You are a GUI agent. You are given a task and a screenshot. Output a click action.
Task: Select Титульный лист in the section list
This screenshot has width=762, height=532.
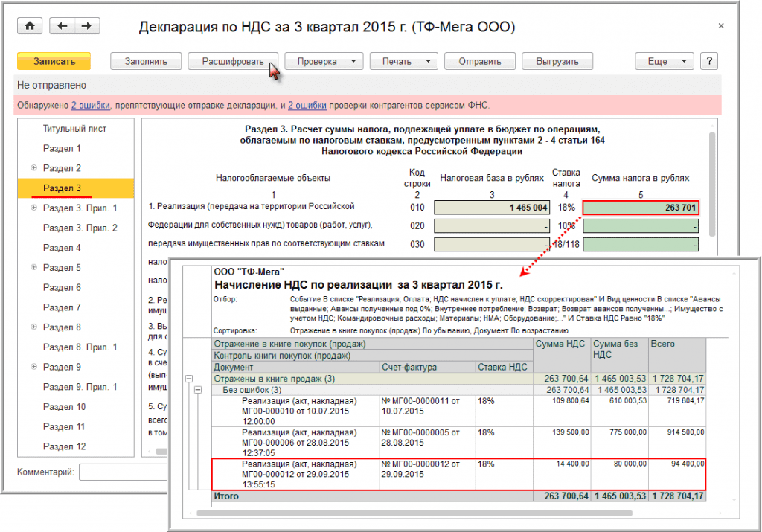[74, 129]
